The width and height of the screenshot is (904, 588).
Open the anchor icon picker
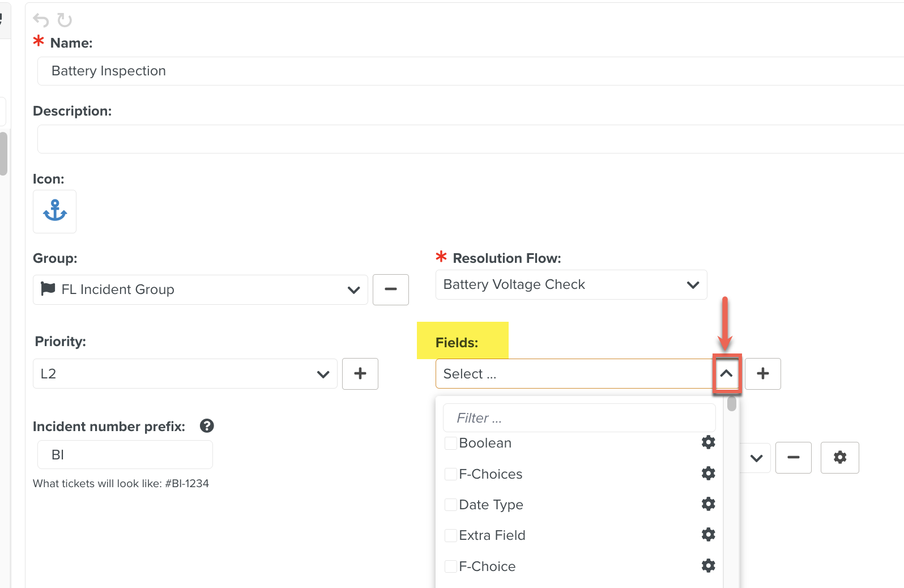tap(54, 211)
